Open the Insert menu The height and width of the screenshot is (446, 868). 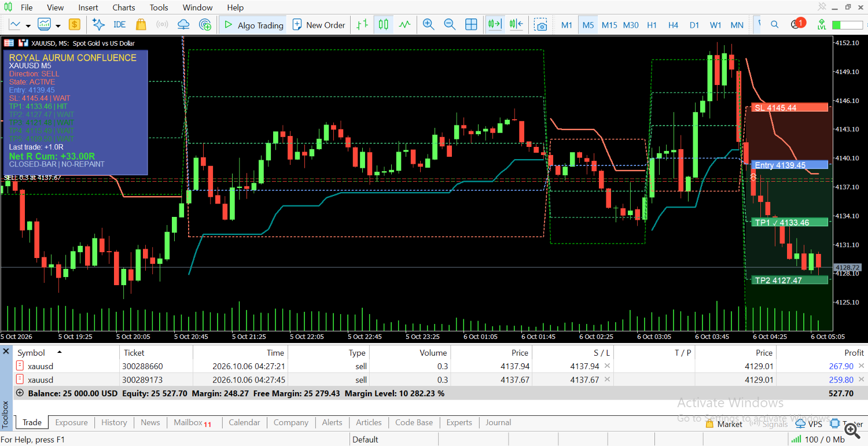[x=89, y=8]
